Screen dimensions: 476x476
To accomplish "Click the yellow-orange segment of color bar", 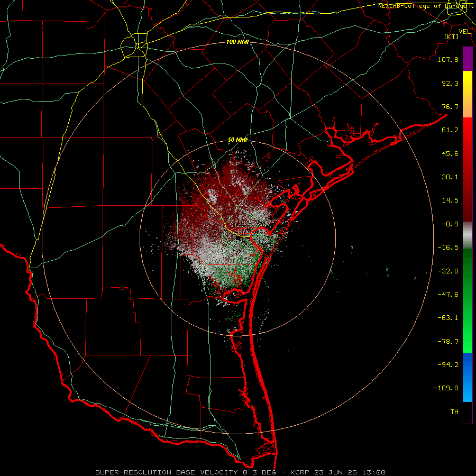I will tap(467, 94).
